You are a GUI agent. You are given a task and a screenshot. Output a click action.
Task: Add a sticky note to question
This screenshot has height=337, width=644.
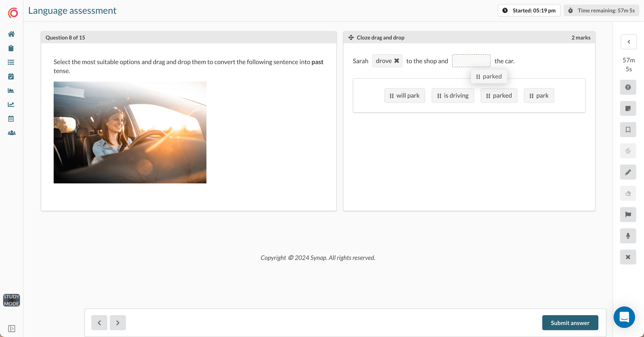pyautogui.click(x=628, y=108)
